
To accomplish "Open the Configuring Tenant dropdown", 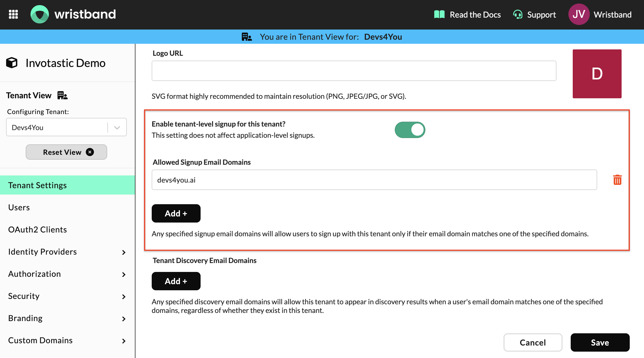I will point(117,127).
